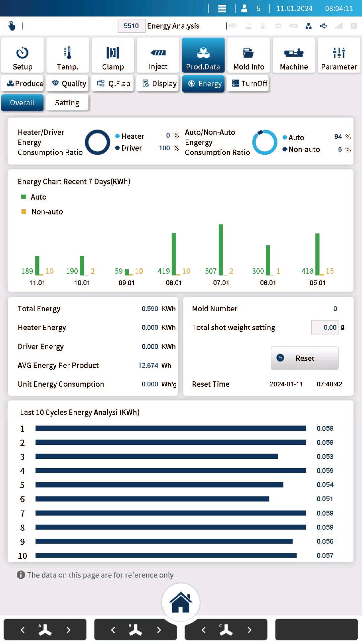Screen dimensions: 362x644
Task: Open the Mold Info page
Action: point(249,56)
